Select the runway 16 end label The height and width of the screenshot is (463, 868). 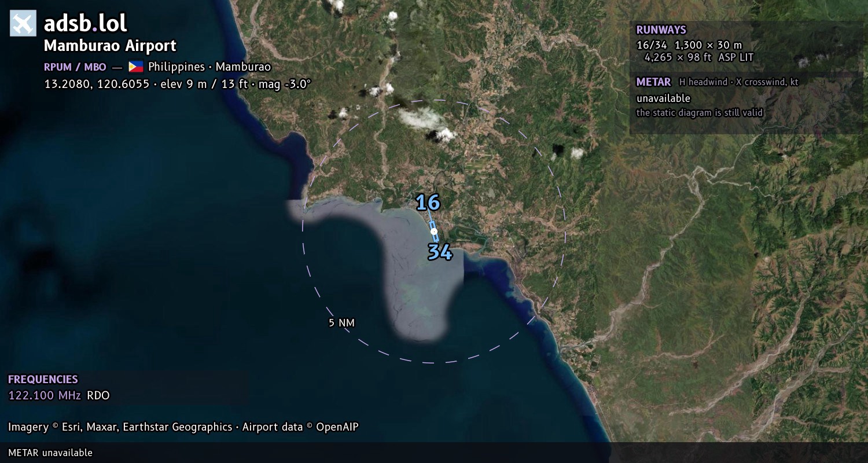click(428, 203)
